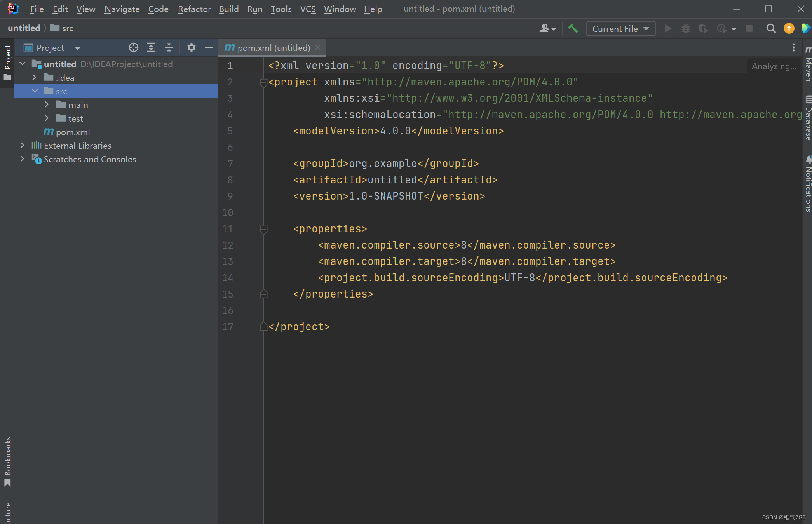
Task: Open the VCS menu
Action: 308,9
